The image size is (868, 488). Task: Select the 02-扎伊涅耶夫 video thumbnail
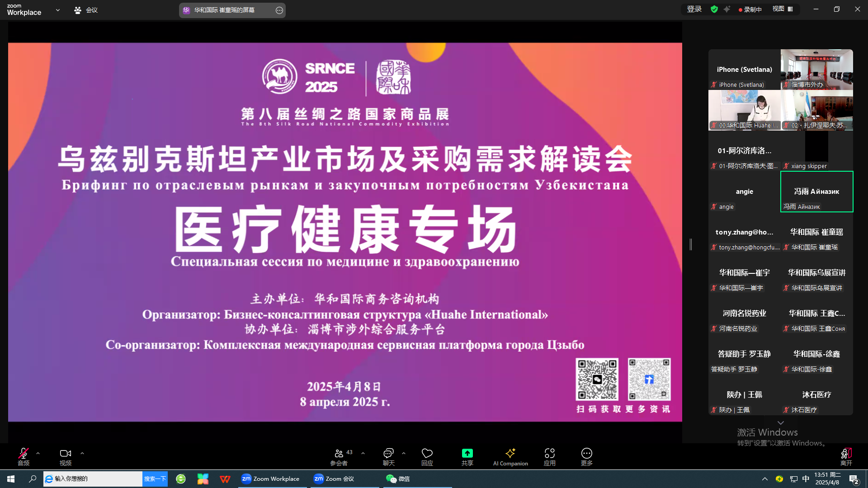pyautogui.click(x=817, y=110)
